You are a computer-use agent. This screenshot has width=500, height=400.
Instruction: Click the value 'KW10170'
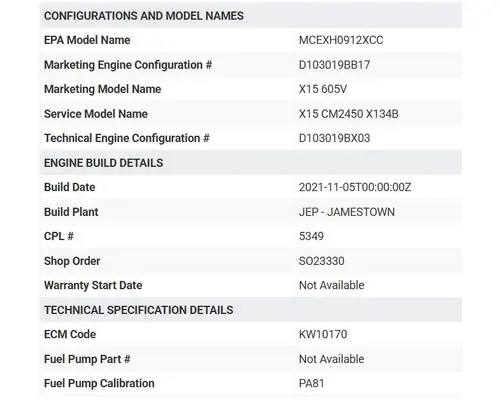[x=323, y=334]
